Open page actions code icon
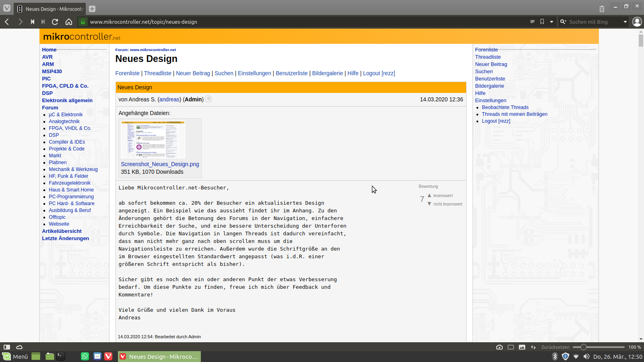Screen dimensions: 644x362 coord(533,347)
